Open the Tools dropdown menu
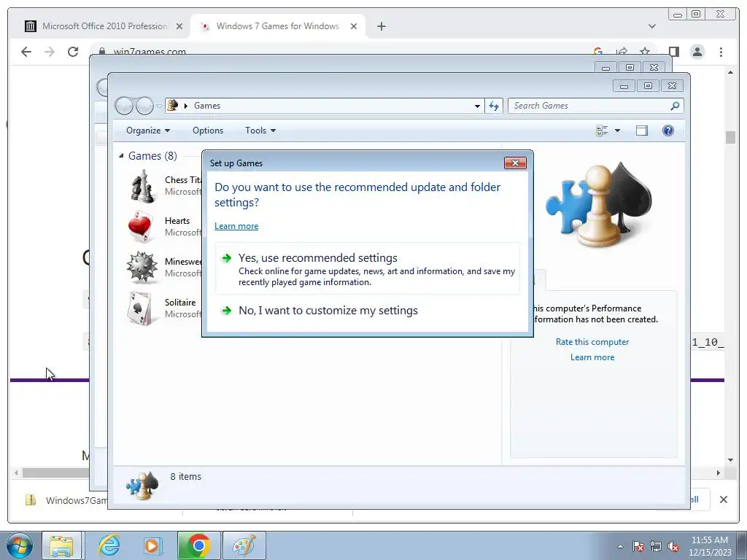The image size is (747, 560). (260, 131)
